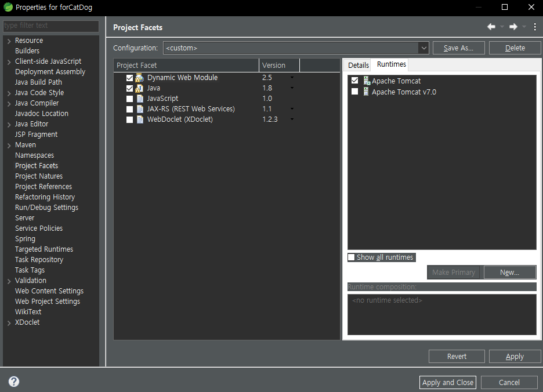This screenshot has width=543, height=392.
Task: Click the back navigation arrow
Action: pos(491,27)
